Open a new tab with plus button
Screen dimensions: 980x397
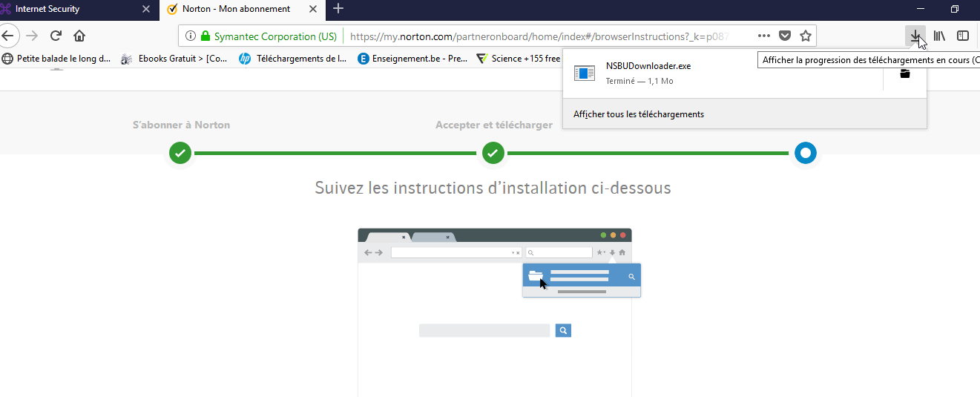click(338, 9)
